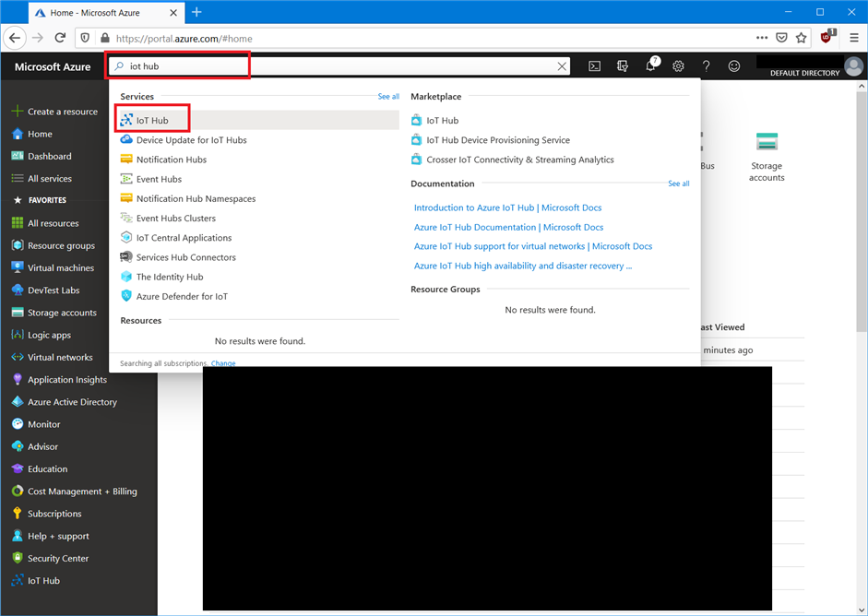Open Cloud Shell from the top bar

595,66
